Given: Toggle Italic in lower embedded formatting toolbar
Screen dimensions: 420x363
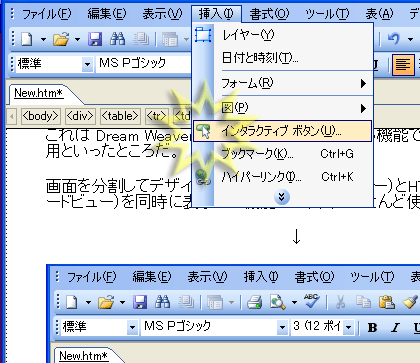Looking at the screenshot, I should pyautogui.click(x=395, y=328).
